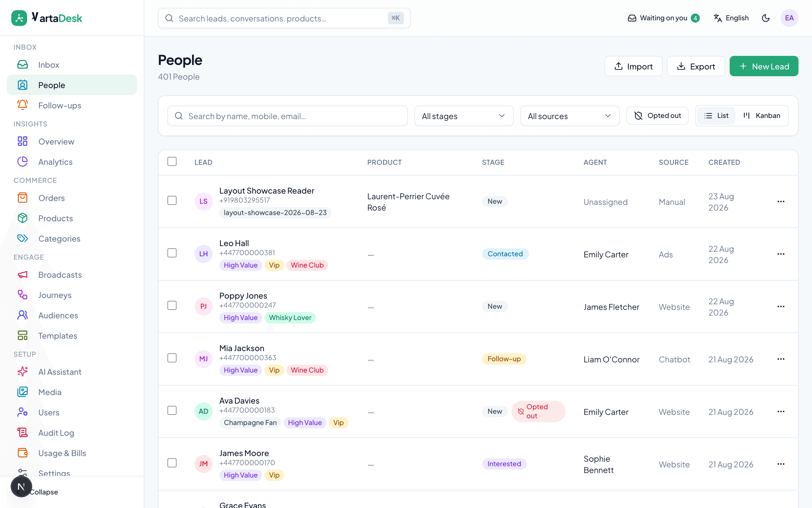Open row actions menu for Ava Davies
The image size is (812, 508).
coord(781,411)
